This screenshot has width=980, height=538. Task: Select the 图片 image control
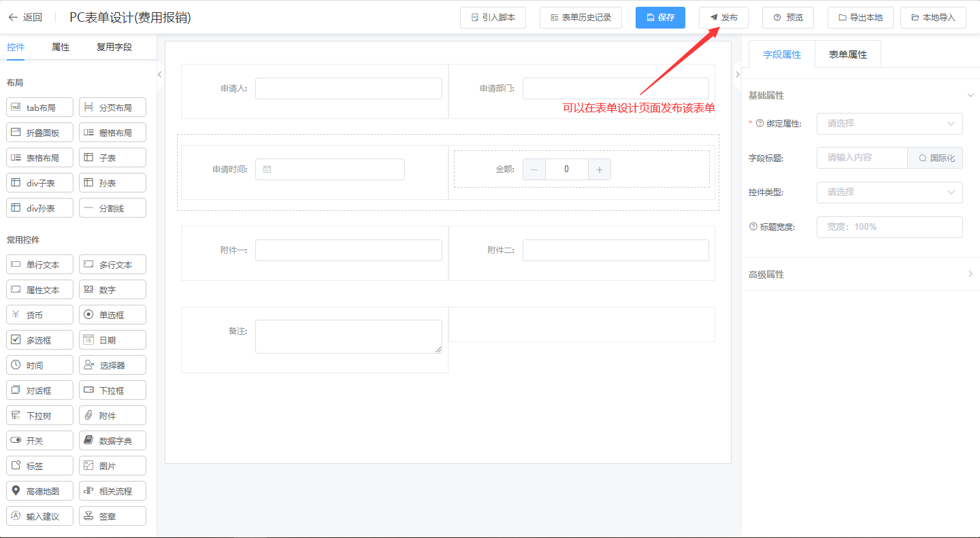[112, 466]
